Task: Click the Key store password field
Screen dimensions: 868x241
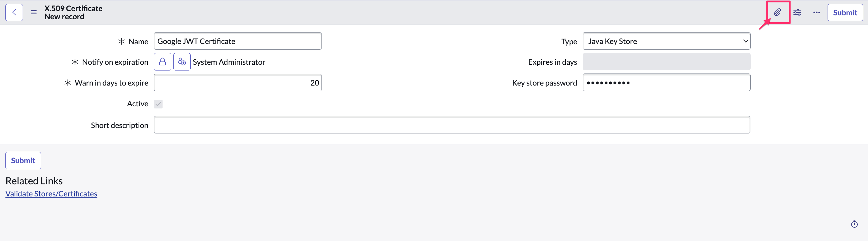Action: click(x=666, y=82)
